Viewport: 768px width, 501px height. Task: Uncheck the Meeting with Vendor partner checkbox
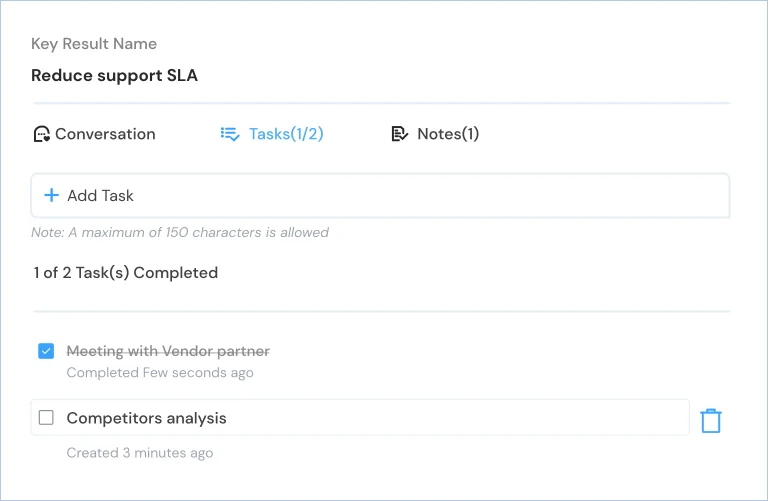click(x=46, y=351)
